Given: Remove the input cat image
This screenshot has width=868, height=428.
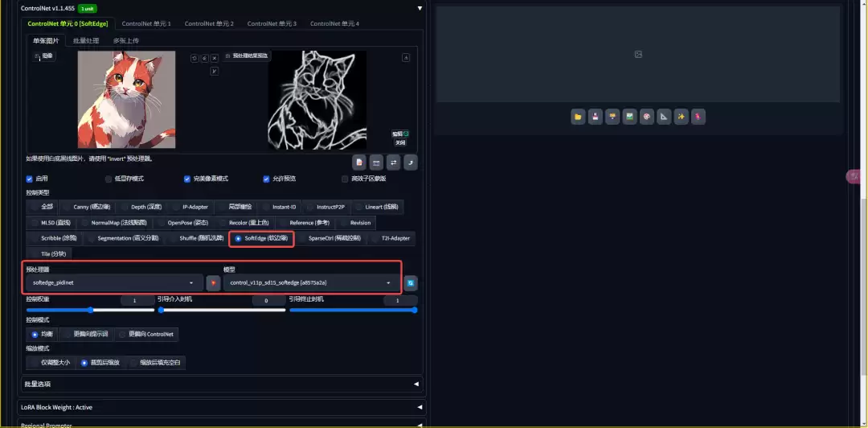Looking at the screenshot, I should click(215, 58).
